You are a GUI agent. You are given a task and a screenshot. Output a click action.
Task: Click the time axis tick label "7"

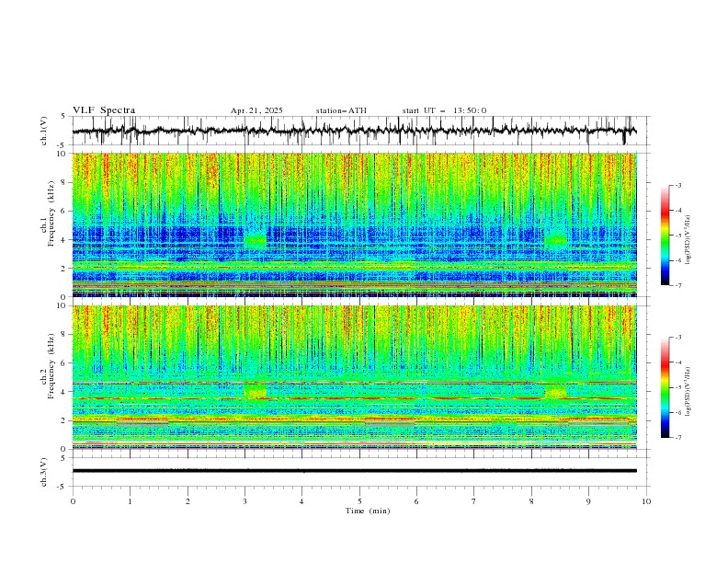474,501
